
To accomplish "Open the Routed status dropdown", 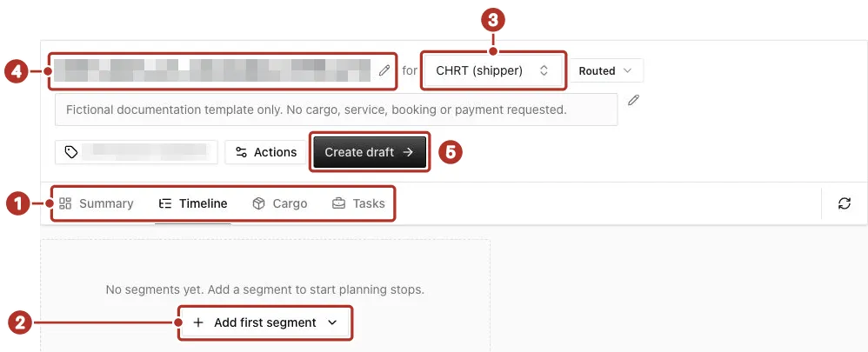I will [607, 71].
